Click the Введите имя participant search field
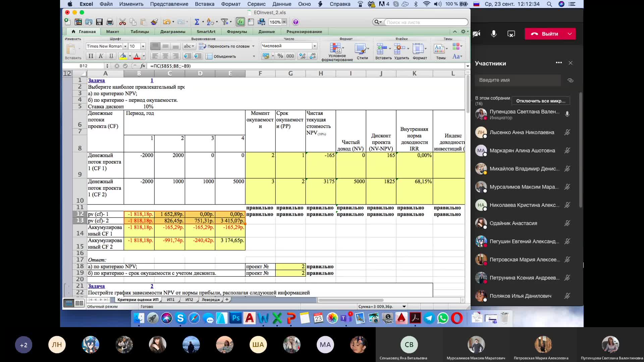Image resolution: width=644 pixels, height=362 pixels. tap(518, 80)
